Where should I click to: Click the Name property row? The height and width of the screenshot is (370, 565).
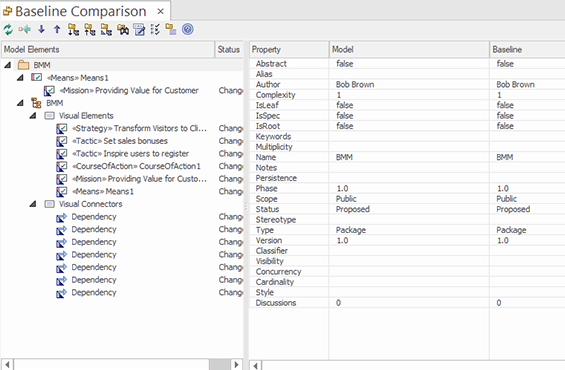click(x=407, y=157)
